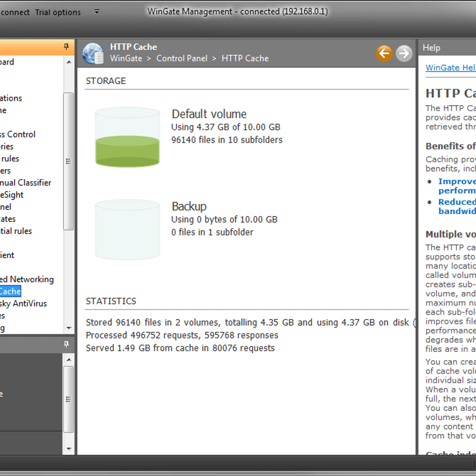Click the lower panel scrollbar thumb

pyautogui.click(x=69, y=399)
